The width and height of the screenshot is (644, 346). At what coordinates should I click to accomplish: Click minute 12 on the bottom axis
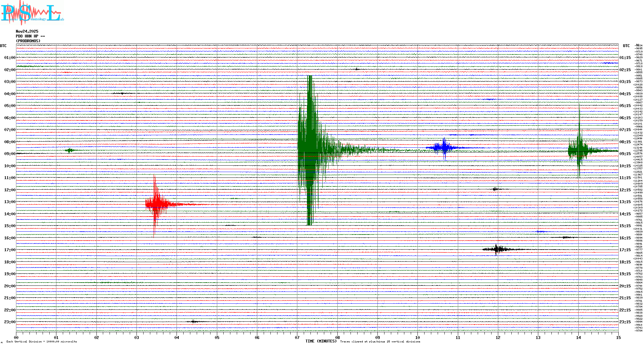coord(498,337)
